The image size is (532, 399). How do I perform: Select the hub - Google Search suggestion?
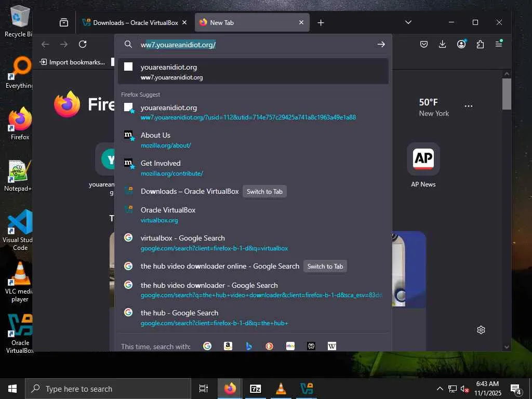[x=253, y=317]
